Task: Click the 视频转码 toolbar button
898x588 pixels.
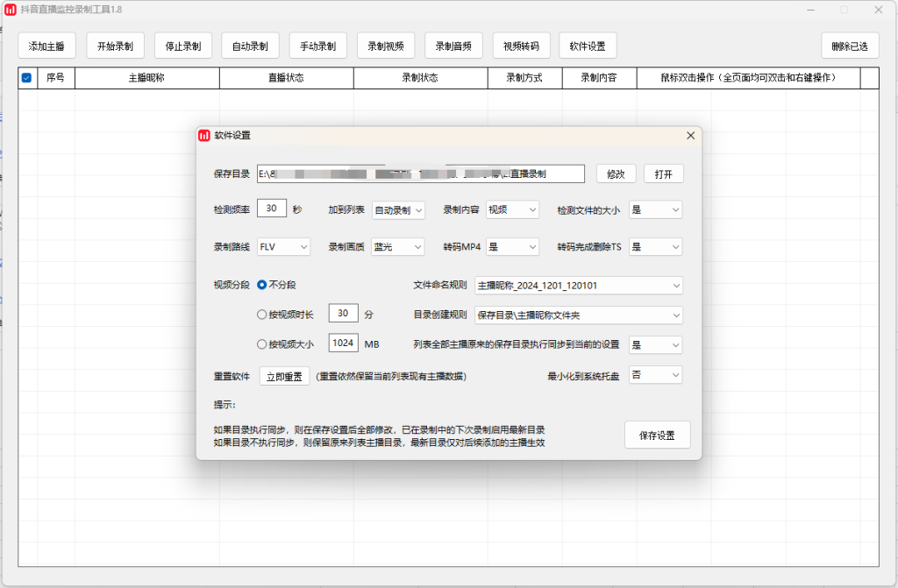Action: [520, 46]
